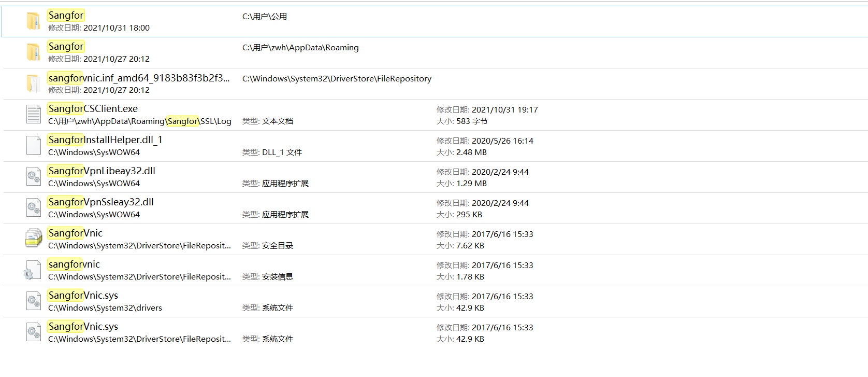Viewport: 868px width, 377px height.
Task: Click the DLL gear icon for SangforVpnSsleay32.dll
Action: (x=34, y=207)
